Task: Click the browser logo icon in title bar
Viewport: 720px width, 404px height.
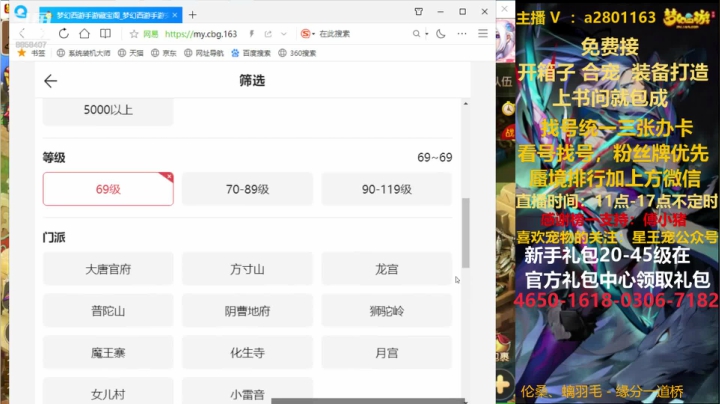Action: pyautogui.click(x=21, y=11)
